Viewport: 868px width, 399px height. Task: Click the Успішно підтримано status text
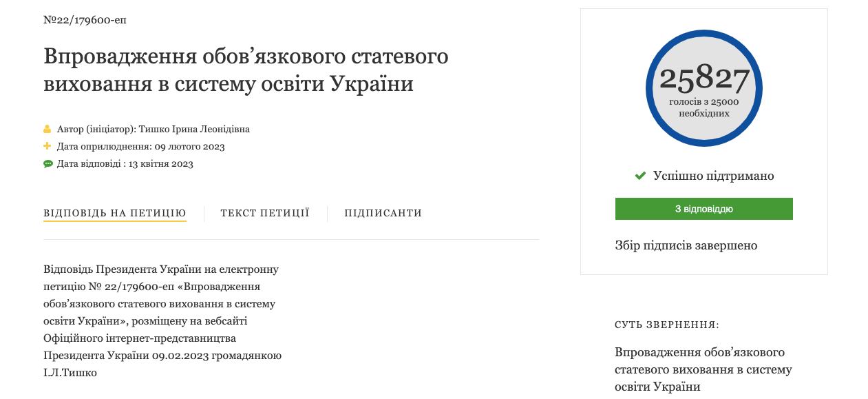tap(714, 176)
